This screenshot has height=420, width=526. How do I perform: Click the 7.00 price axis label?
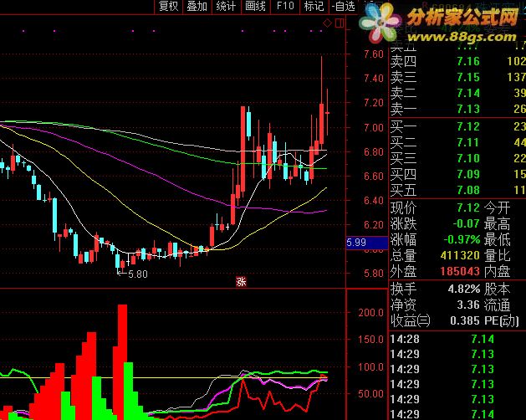point(373,127)
